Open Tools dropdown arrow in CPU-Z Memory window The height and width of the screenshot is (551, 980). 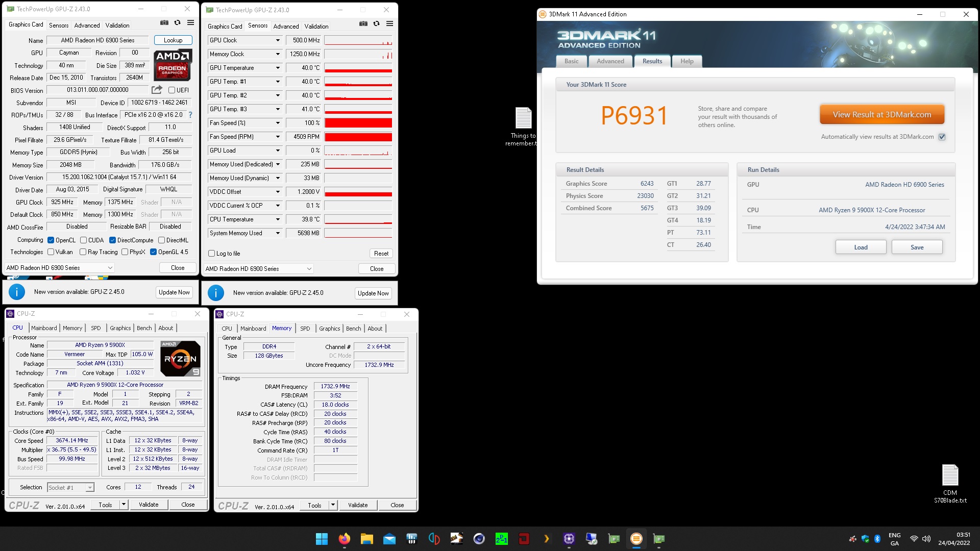click(333, 505)
